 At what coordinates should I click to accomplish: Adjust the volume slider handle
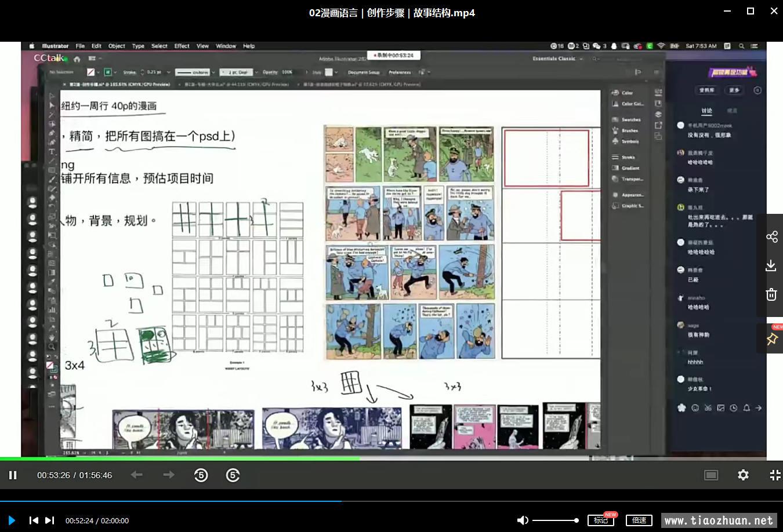576,520
